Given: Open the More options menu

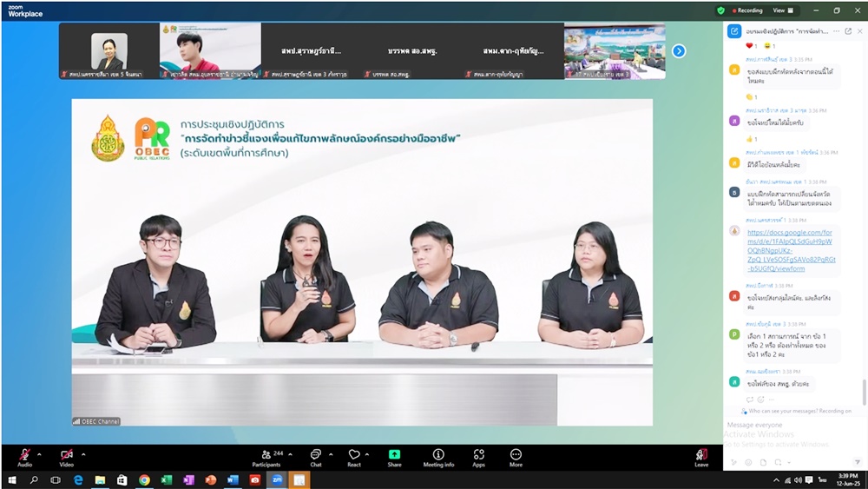Looking at the screenshot, I should [x=516, y=458].
